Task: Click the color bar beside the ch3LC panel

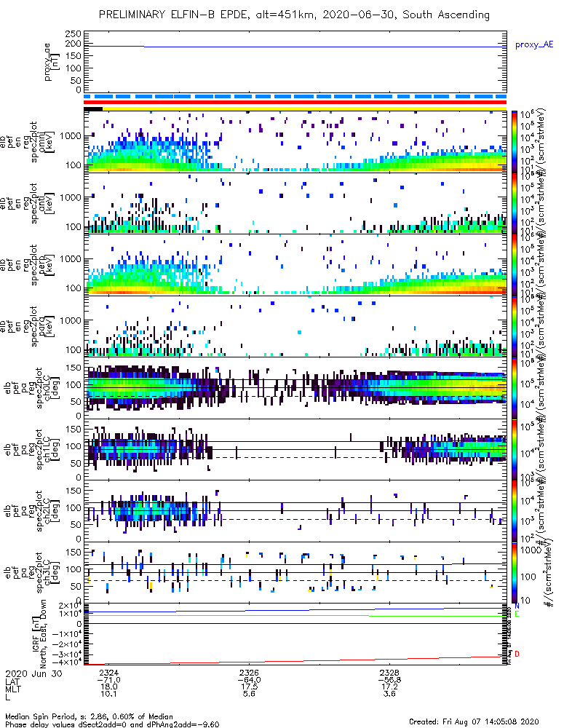Action: pyautogui.click(x=514, y=572)
